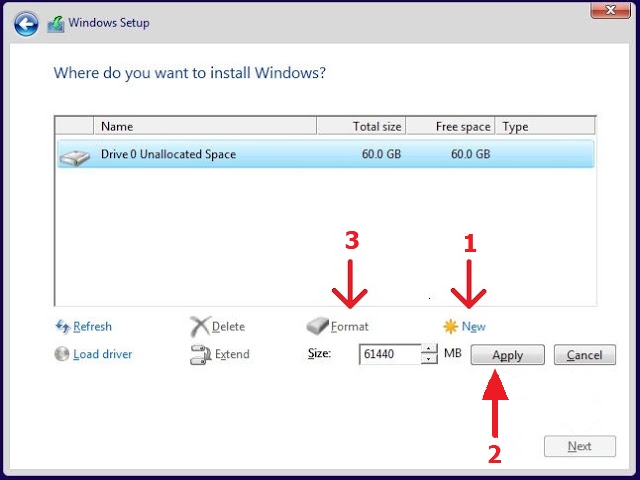Viewport: 640px width, 480px height.
Task: Sort by the Type column header
Action: 545,126
